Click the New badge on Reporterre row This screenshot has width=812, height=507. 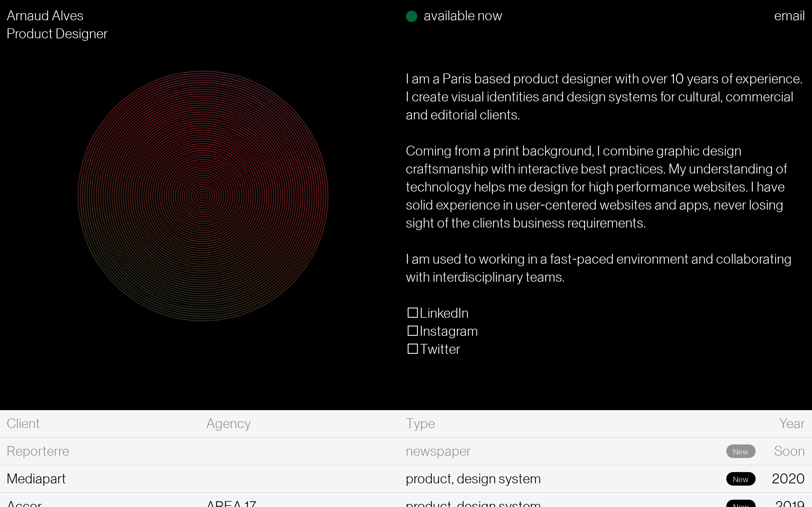(x=741, y=451)
